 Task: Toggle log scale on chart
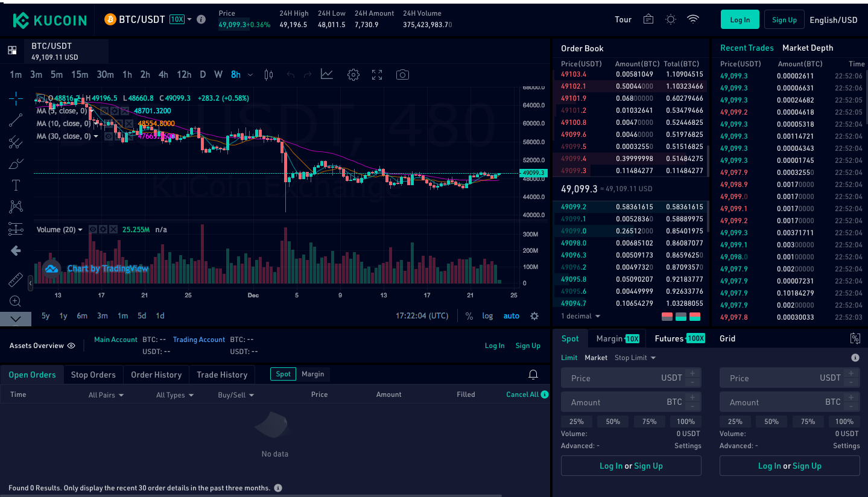click(487, 316)
